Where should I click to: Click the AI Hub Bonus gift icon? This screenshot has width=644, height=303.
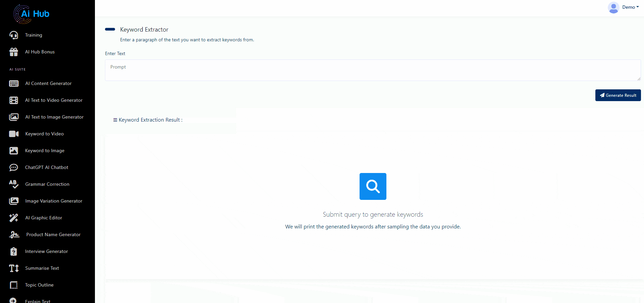[x=14, y=52]
